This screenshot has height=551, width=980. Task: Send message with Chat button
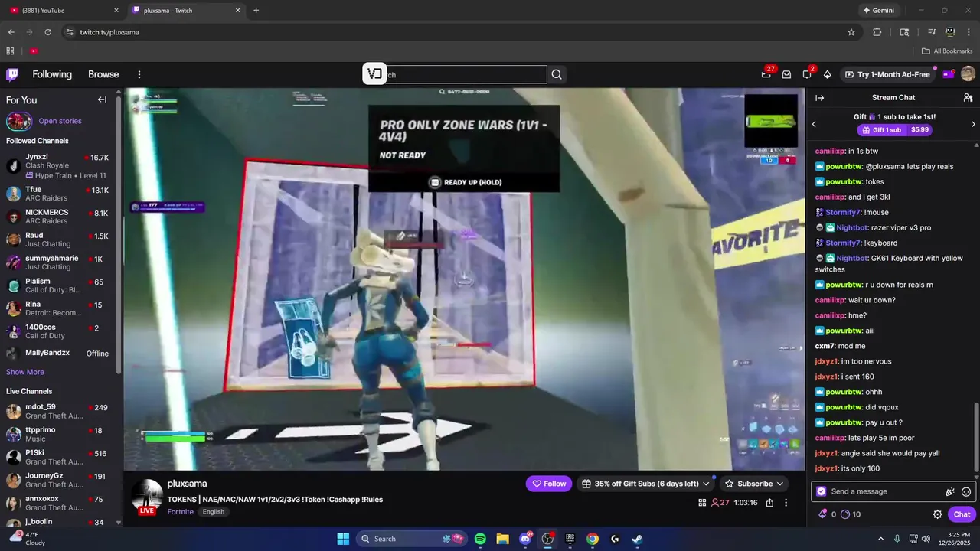coord(962,514)
